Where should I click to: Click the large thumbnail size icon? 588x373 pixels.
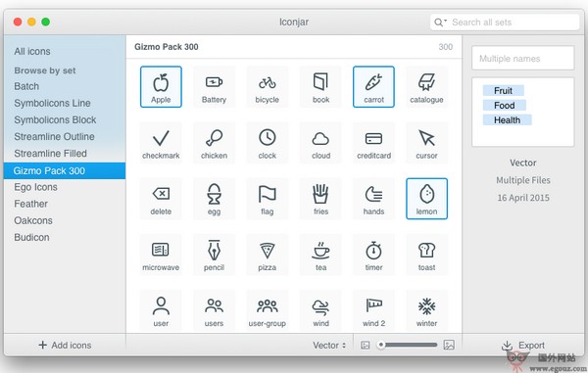(x=449, y=345)
